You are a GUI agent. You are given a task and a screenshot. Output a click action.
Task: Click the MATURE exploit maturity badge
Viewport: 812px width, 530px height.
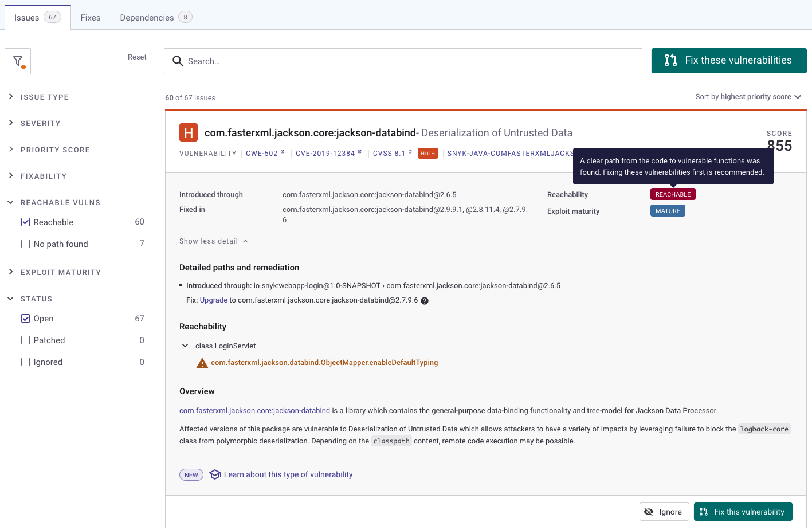tap(668, 211)
